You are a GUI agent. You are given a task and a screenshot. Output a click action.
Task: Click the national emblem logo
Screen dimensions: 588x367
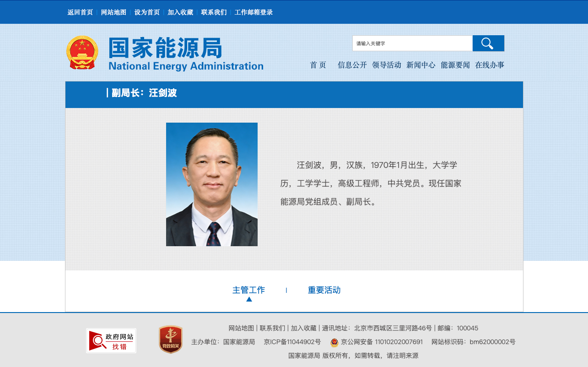tap(82, 53)
